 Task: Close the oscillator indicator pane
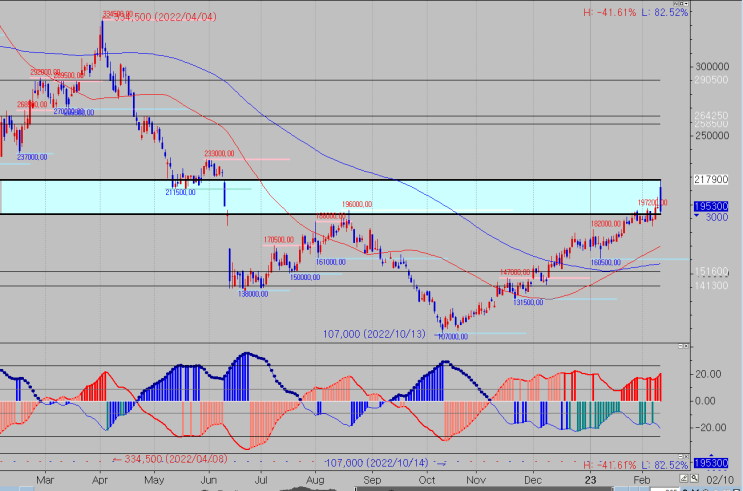[686, 346]
